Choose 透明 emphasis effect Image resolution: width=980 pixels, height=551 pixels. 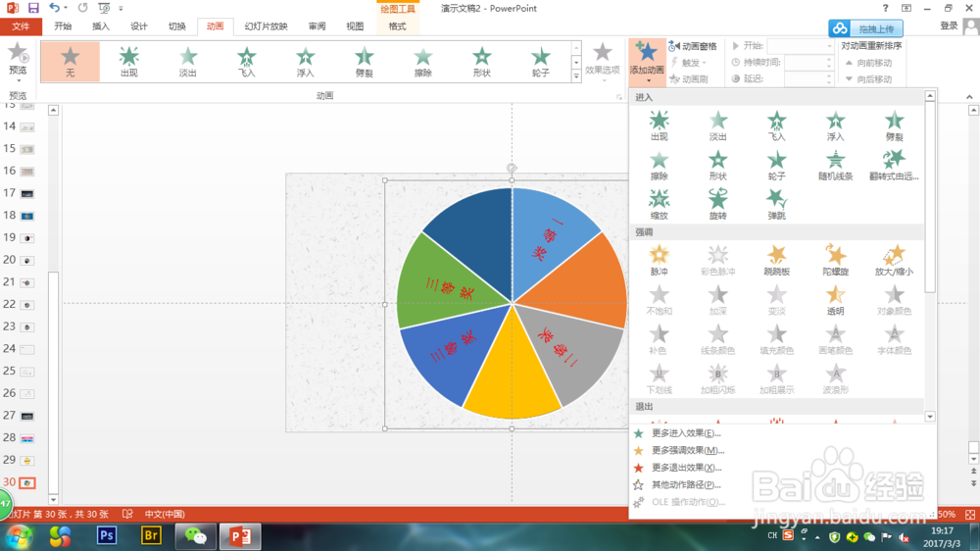click(x=835, y=300)
